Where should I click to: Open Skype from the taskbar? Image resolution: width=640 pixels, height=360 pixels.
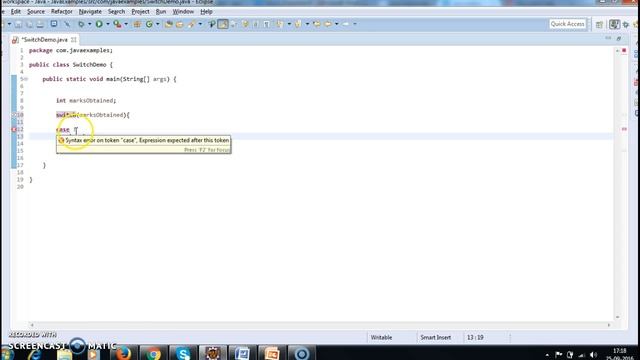coord(183,353)
